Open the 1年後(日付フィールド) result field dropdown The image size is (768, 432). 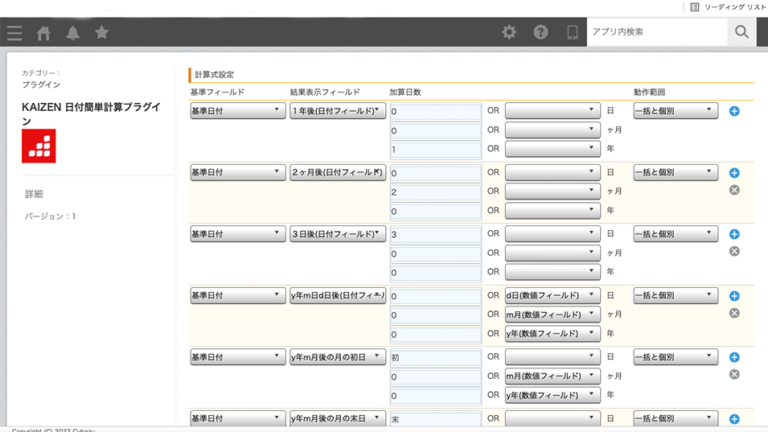(x=337, y=111)
